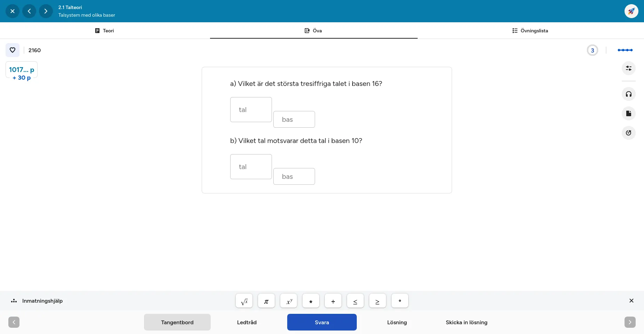Open the settings sliders icon

[x=628, y=68]
